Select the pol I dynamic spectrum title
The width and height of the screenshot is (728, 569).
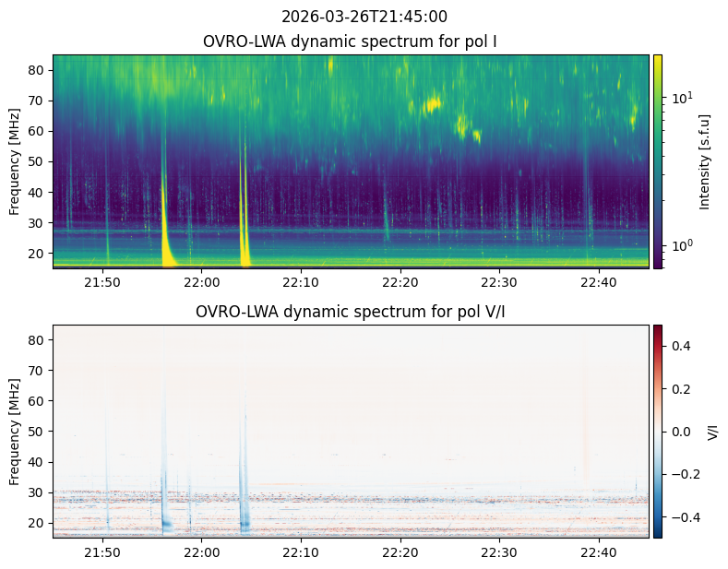tap(351, 41)
